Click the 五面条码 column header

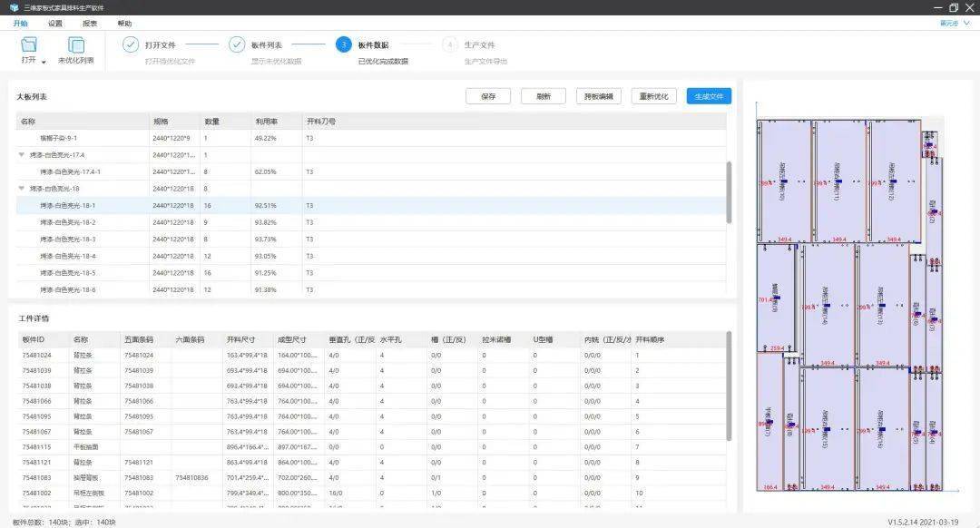point(145,340)
